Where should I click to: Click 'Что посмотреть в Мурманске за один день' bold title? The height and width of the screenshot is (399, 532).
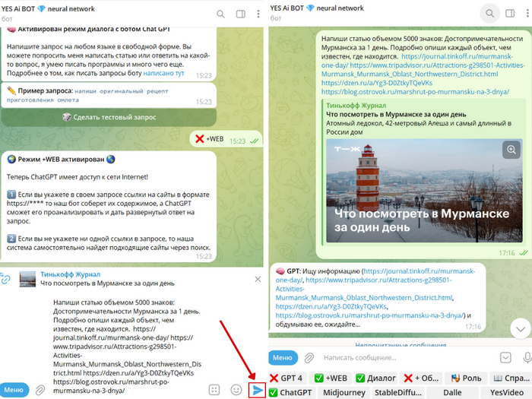coord(396,114)
